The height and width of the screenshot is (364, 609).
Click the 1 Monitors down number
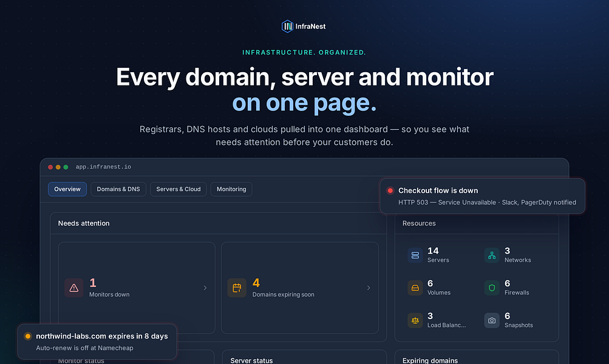pos(93,283)
